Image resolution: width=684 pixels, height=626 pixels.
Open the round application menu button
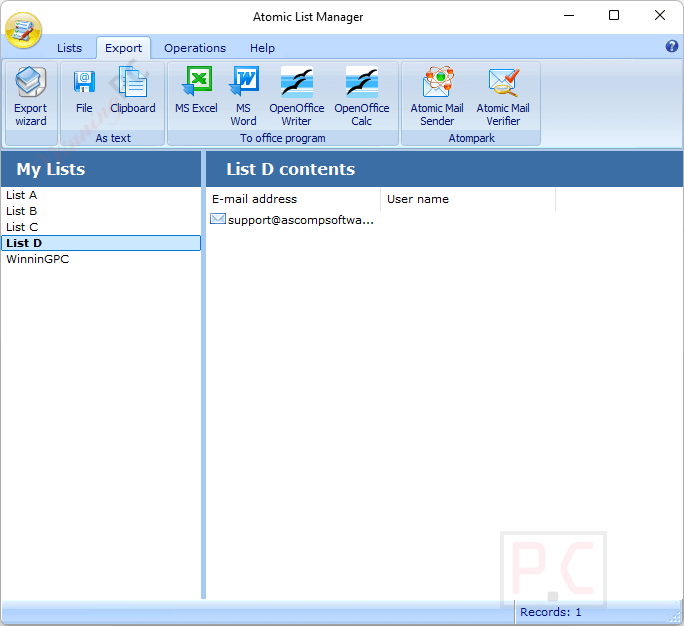(x=24, y=31)
